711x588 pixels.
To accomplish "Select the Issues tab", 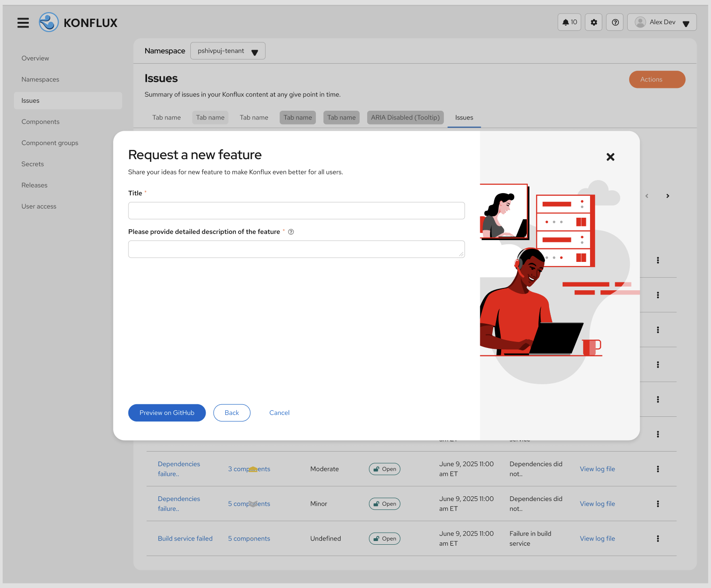I will point(464,118).
